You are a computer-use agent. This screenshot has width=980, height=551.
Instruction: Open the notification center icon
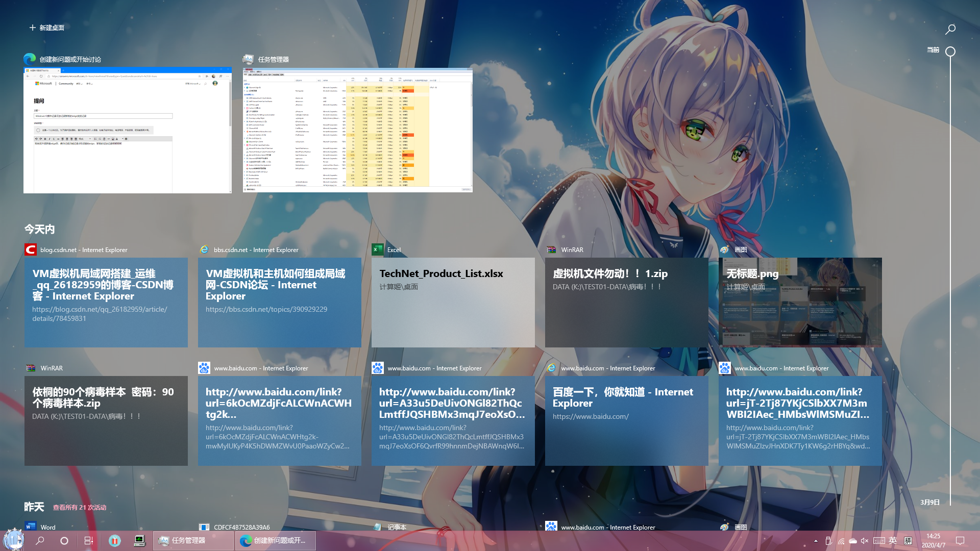pyautogui.click(x=960, y=541)
